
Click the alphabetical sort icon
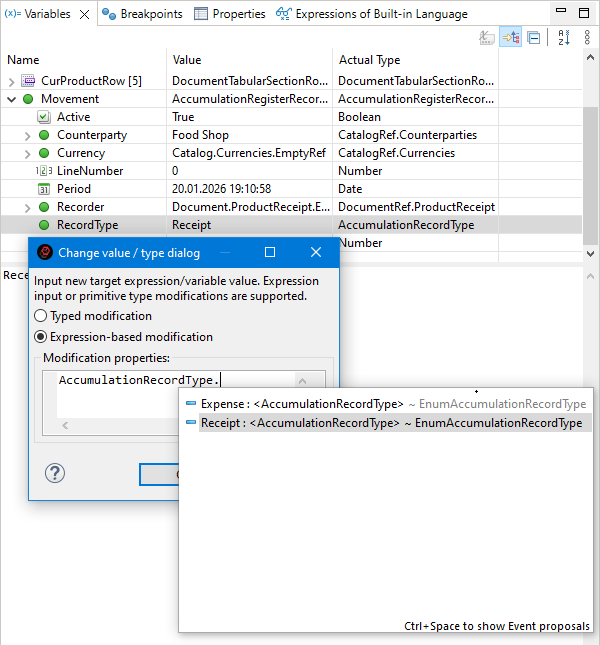[563, 37]
